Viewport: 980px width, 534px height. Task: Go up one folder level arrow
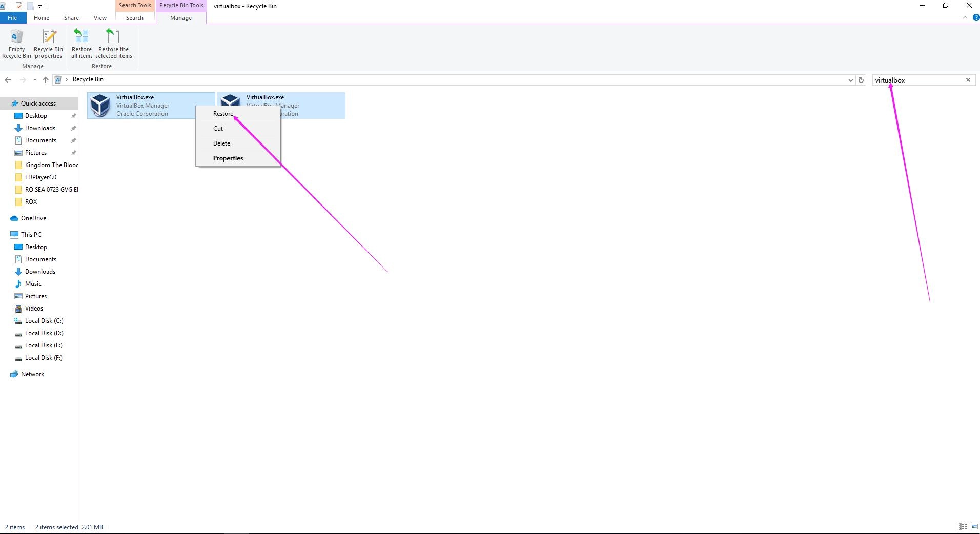[46, 79]
